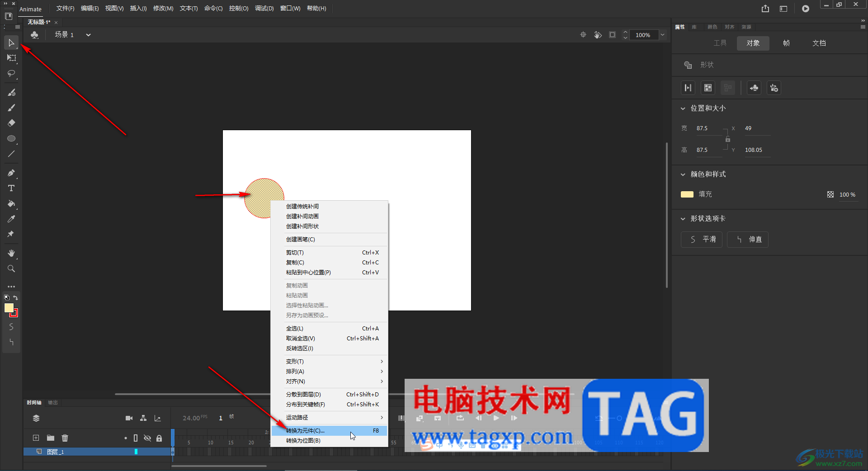Screen dimensions: 868x471
Task: Choose 全选(L) from context menu
Action: point(330,329)
